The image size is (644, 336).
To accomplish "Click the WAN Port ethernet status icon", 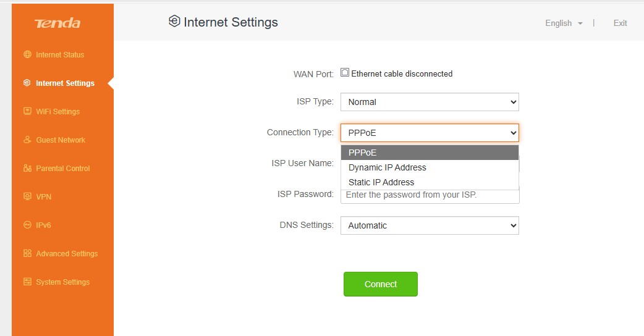I will click(x=345, y=73).
